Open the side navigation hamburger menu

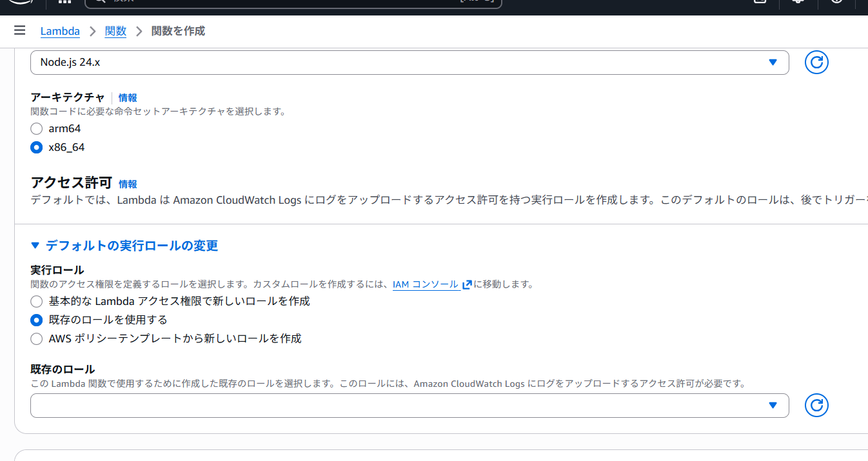click(19, 31)
